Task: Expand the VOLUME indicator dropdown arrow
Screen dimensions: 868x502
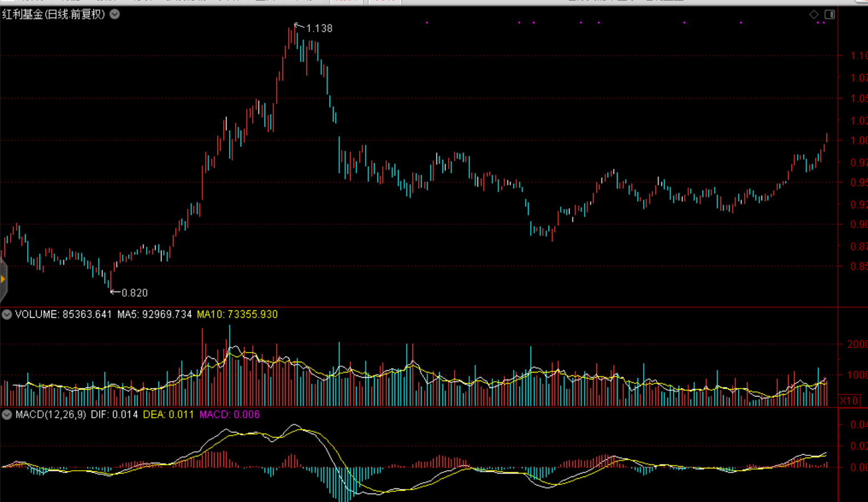Action: tap(7, 314)
